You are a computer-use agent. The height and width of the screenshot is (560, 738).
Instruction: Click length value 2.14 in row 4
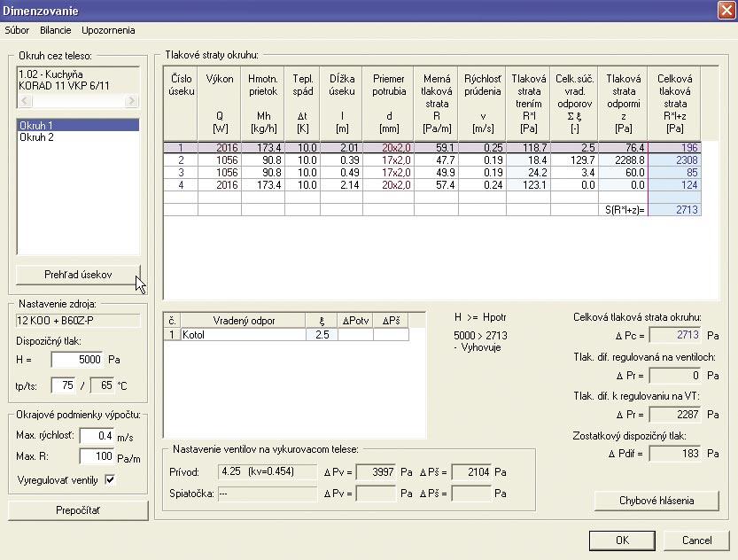pos(342,185)
